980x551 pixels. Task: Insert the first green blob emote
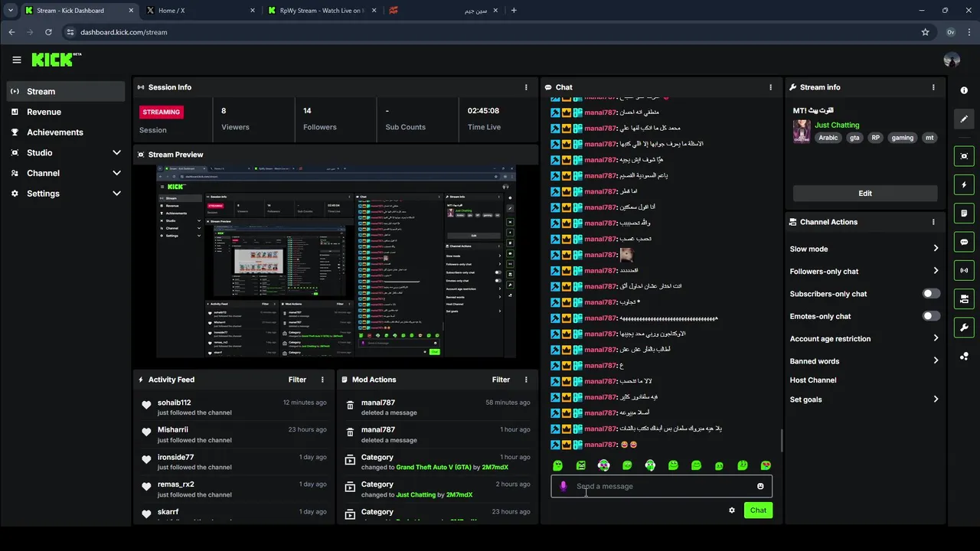557,465
